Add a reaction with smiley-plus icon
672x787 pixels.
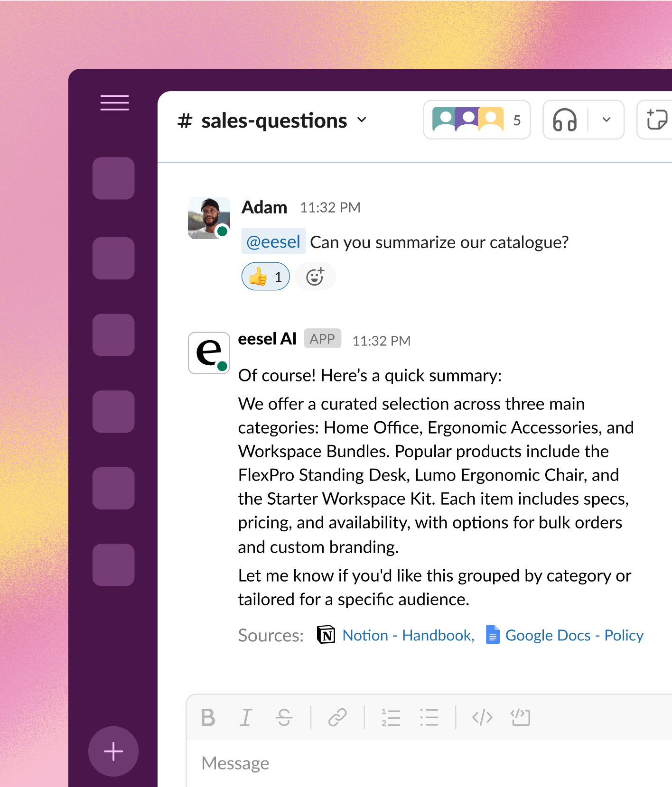click(315, 277)
